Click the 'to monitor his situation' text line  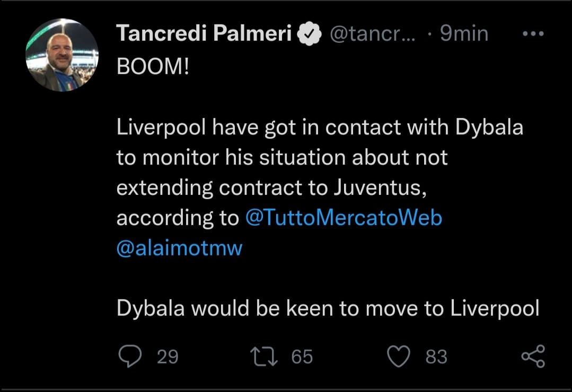[x=281, y=157]
